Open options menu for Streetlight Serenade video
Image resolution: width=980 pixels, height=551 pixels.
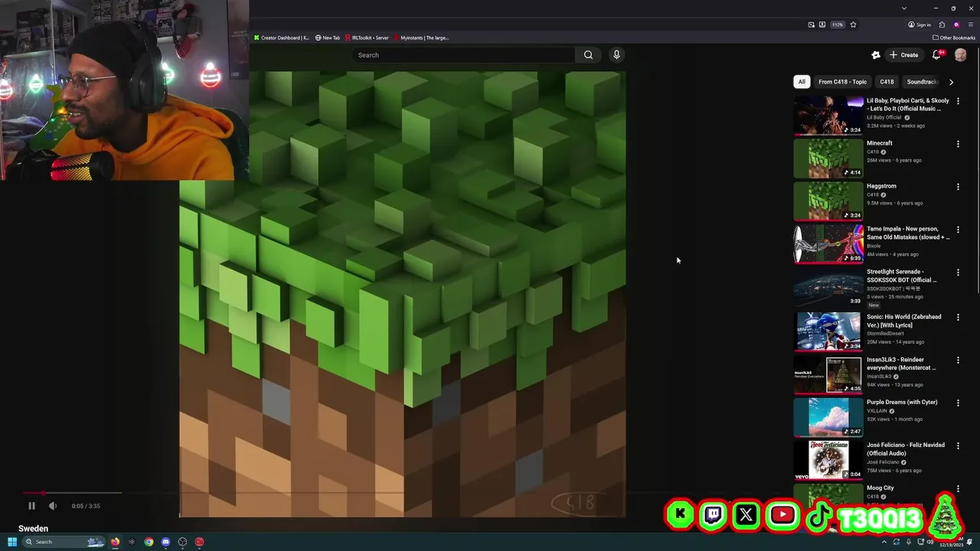coord(958,272)
